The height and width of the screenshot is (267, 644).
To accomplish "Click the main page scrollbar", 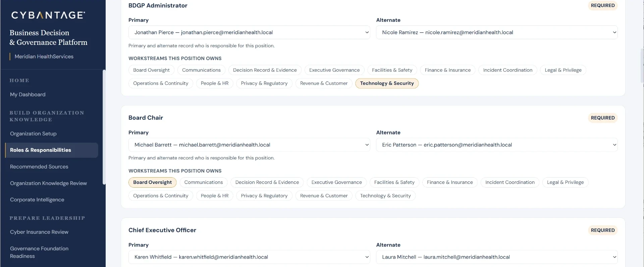I will pyautogui.click(x=642, y=65).
